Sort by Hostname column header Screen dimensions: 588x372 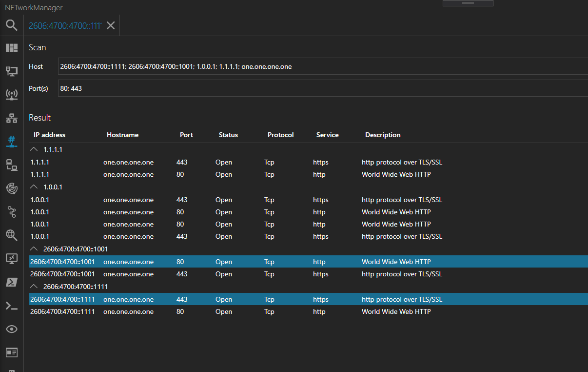click(x=122, y=135)
